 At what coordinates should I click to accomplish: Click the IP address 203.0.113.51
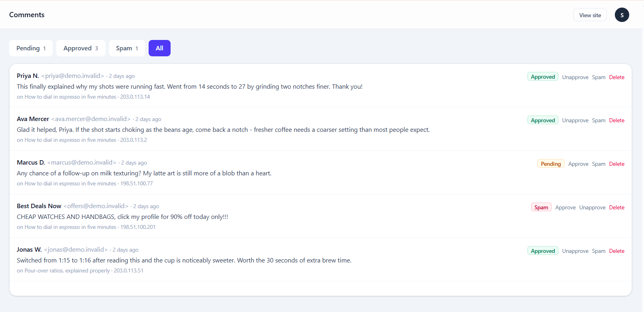(x=129, y=270)
